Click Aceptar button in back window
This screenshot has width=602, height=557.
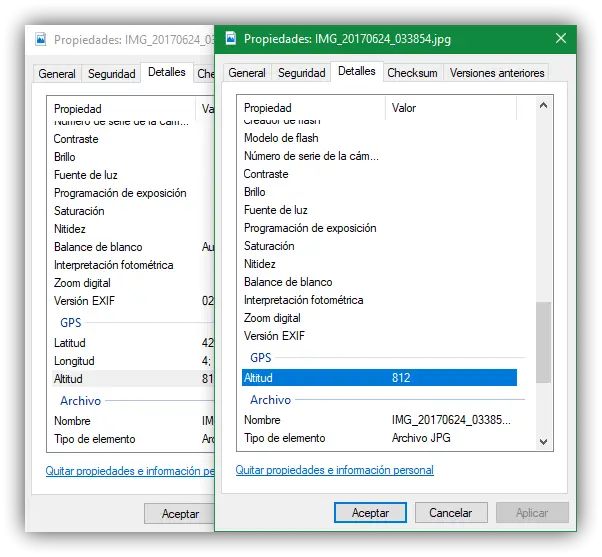[180, 514]
